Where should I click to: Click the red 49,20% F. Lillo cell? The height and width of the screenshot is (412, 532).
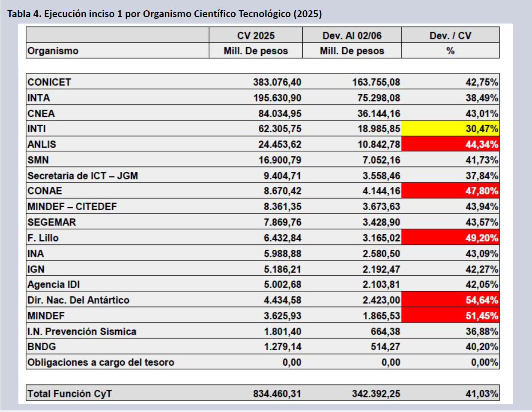coord(450,238)
